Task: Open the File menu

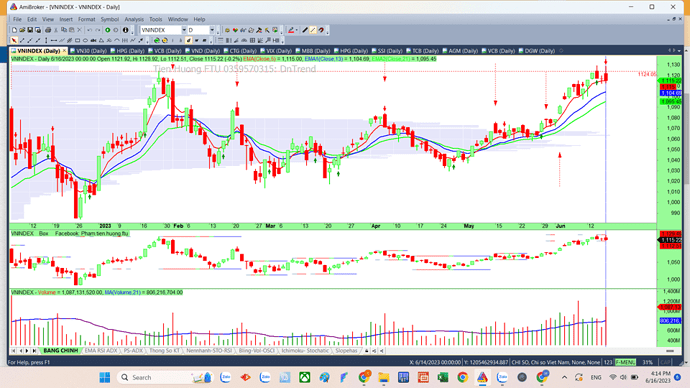Action: tap(17, 19)
